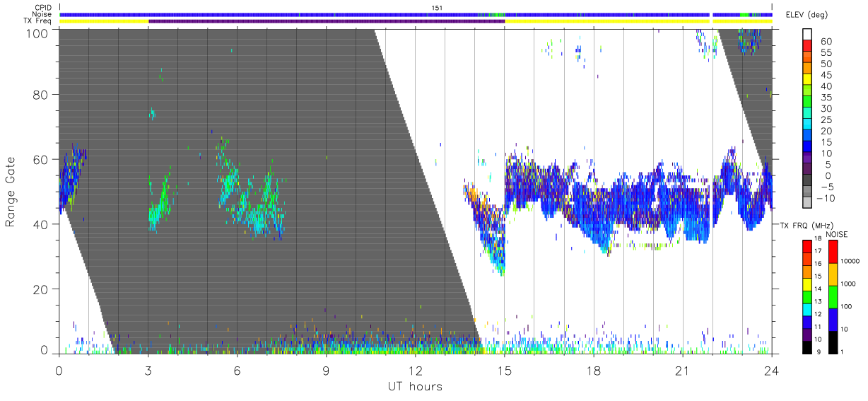Click the x-axis tick label 12
Image resolution: width=868 pixels, height=401 pixels.
[x=416, y=370]
